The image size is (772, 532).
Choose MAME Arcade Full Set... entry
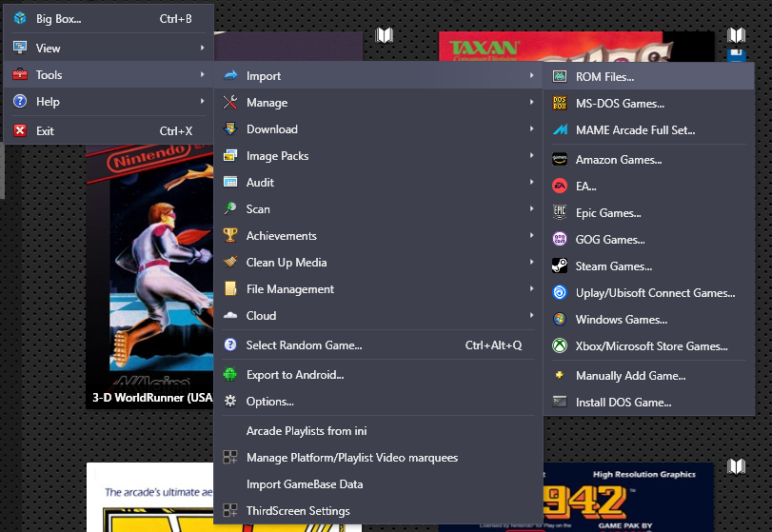649,130
